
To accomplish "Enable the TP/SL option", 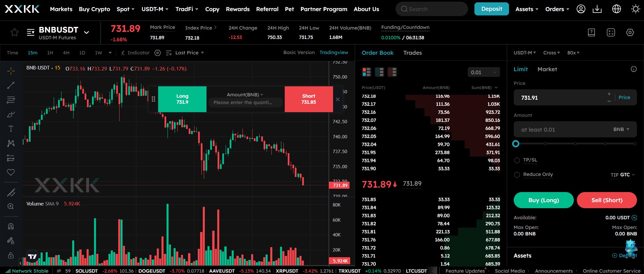I will click(517, 161).
